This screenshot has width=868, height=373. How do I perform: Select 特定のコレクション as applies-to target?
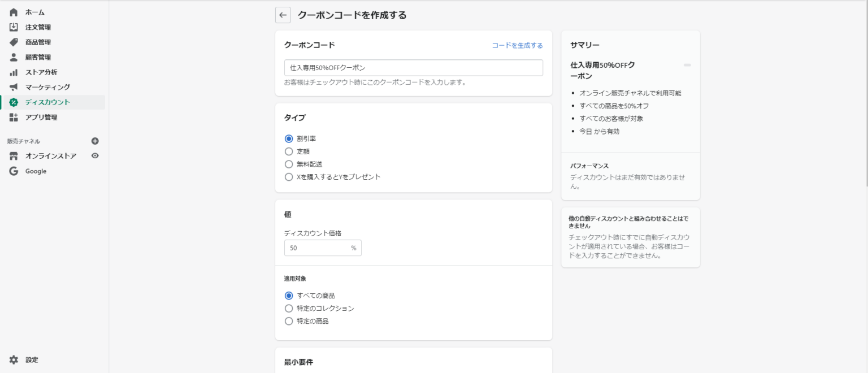(x=289, y=309)
